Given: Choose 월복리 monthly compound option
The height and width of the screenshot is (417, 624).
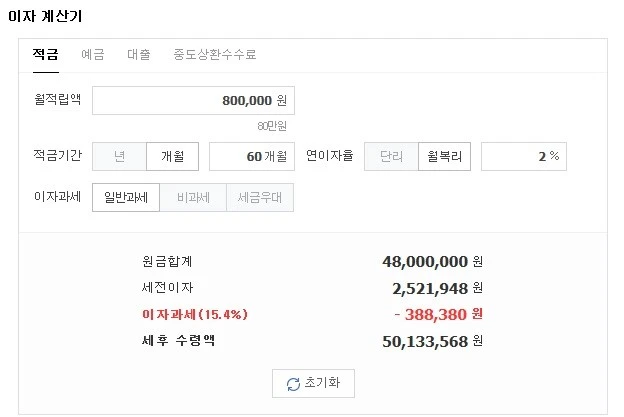Looking at the screenshot, I should click(x=445, y=156).
